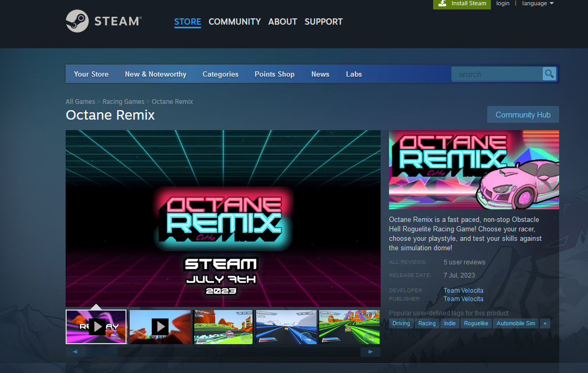This screenshot has height=373, width=588.
Task: Play the first Replay trailer thumbnail
Action: 97,326
